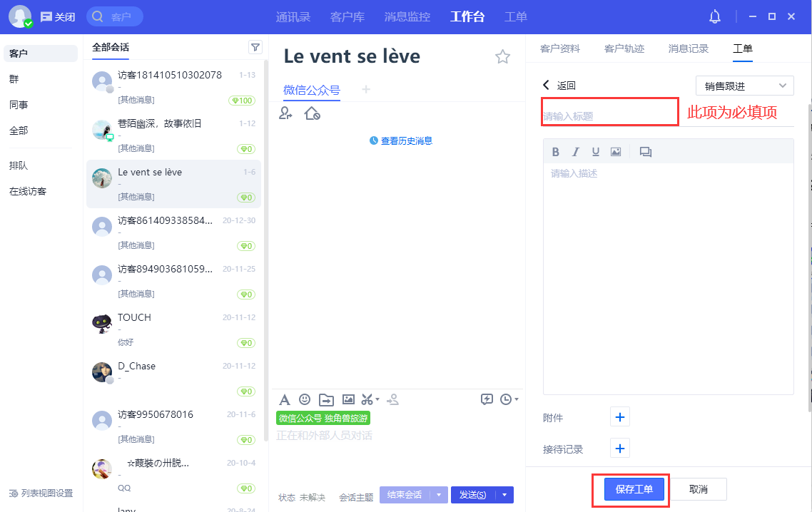Click the quote chat icon in the description toolbar
The height and width of the screenshot is (512, 812).
point(645,152)
